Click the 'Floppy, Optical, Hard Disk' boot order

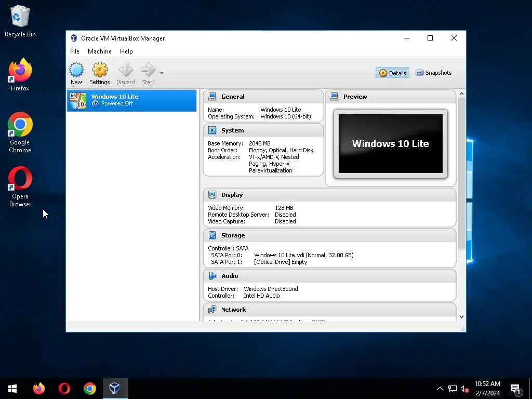click(x=281, y=150)
